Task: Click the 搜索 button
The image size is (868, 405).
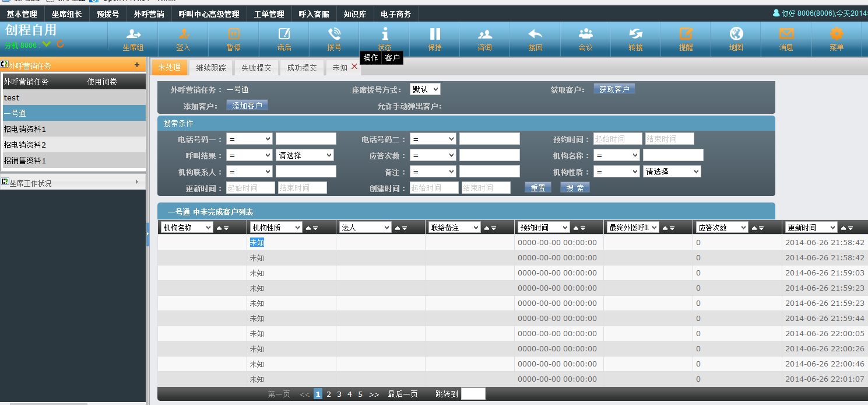Action: (x=575, y=187)
